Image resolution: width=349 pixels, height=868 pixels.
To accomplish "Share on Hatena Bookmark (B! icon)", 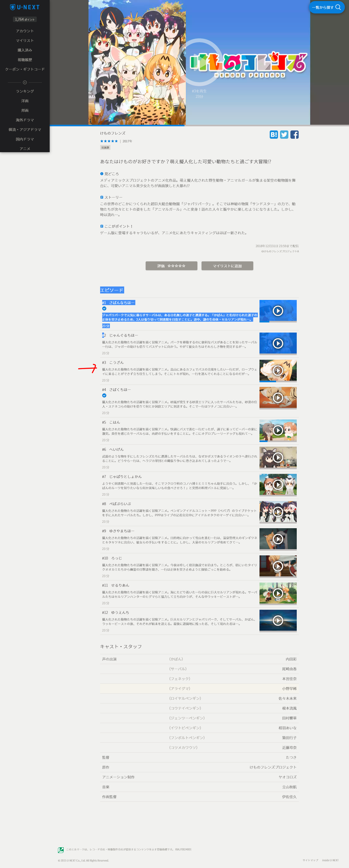I will tap(274, 135).
